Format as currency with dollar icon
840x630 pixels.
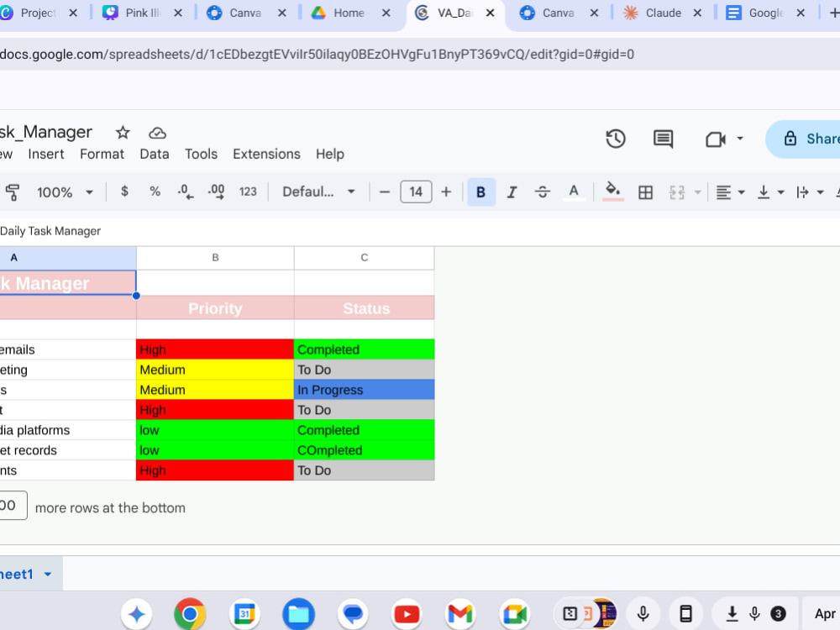click(124, 192)
